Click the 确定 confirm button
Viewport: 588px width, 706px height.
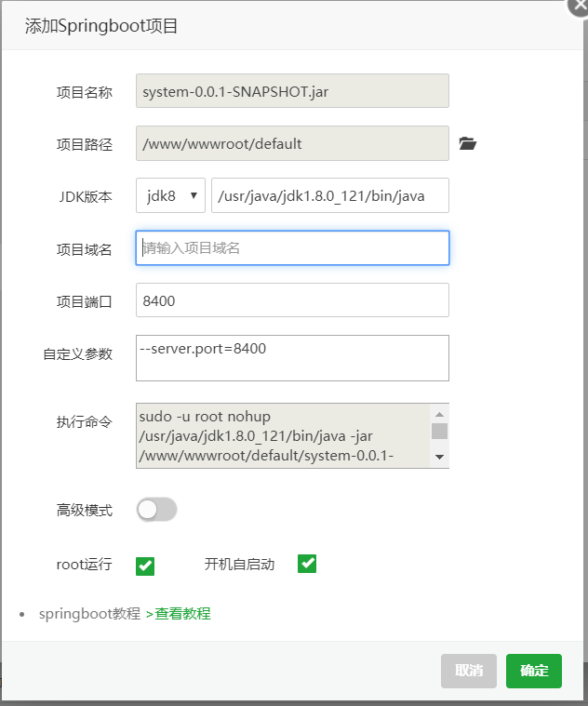534,671
